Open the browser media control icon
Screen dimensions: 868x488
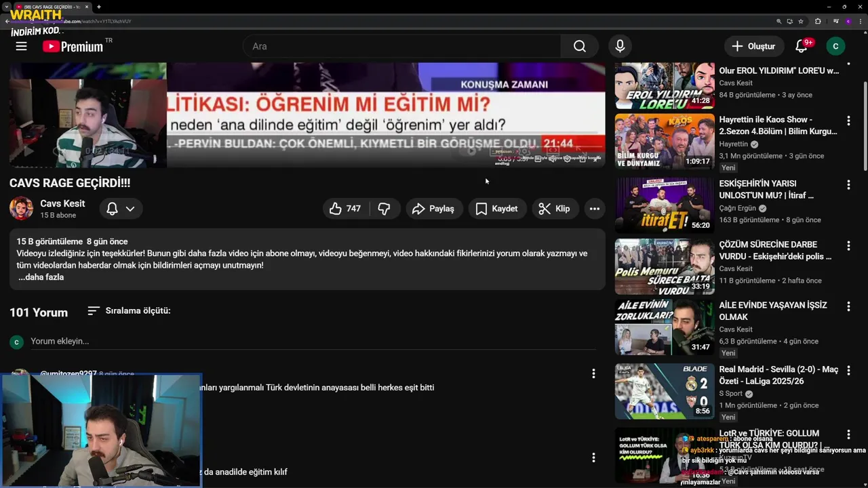(836, 21)
